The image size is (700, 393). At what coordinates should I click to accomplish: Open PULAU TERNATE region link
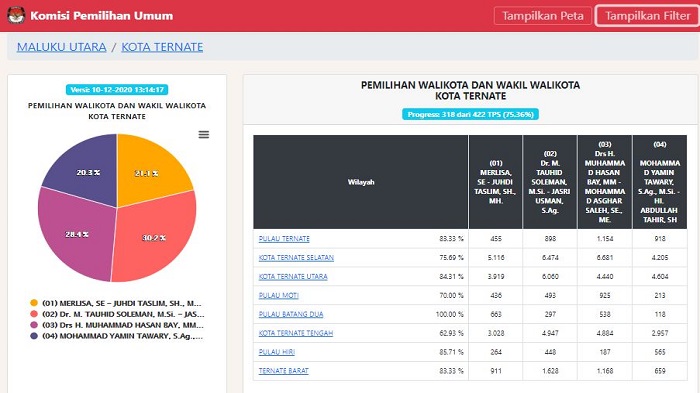pos(284,238)
